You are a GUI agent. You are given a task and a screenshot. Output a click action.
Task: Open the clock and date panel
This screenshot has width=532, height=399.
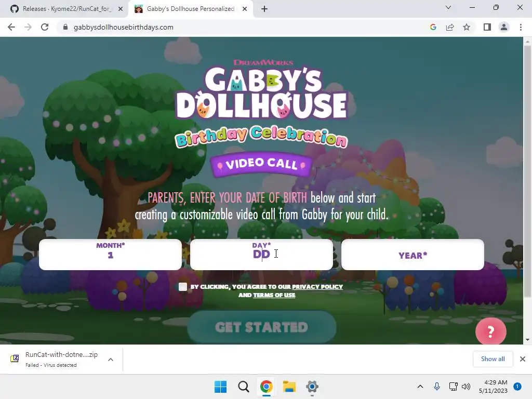[493, 387]
